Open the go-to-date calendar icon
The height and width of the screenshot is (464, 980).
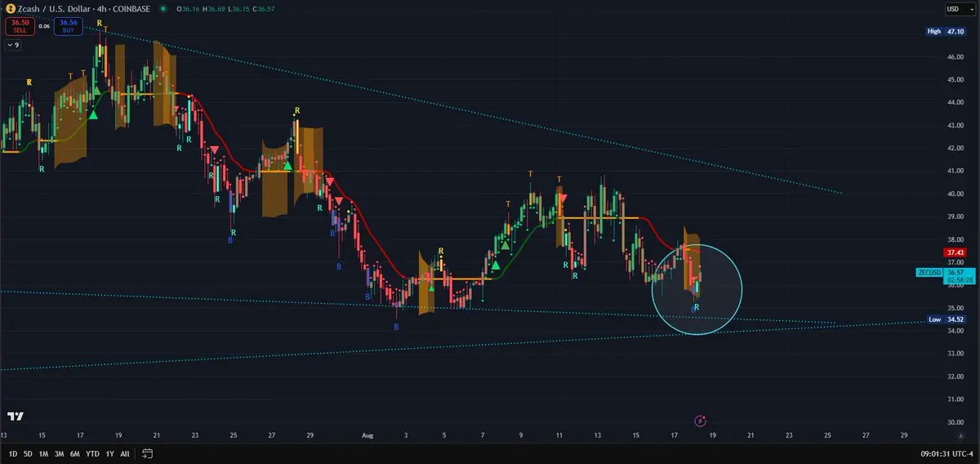coord(148,453)
